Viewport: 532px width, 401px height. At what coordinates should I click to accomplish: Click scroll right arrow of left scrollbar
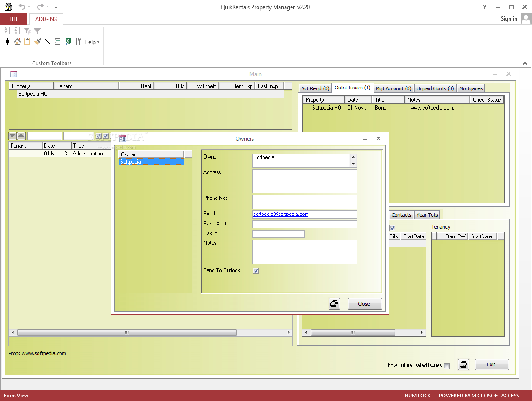(x=288, y=332)
